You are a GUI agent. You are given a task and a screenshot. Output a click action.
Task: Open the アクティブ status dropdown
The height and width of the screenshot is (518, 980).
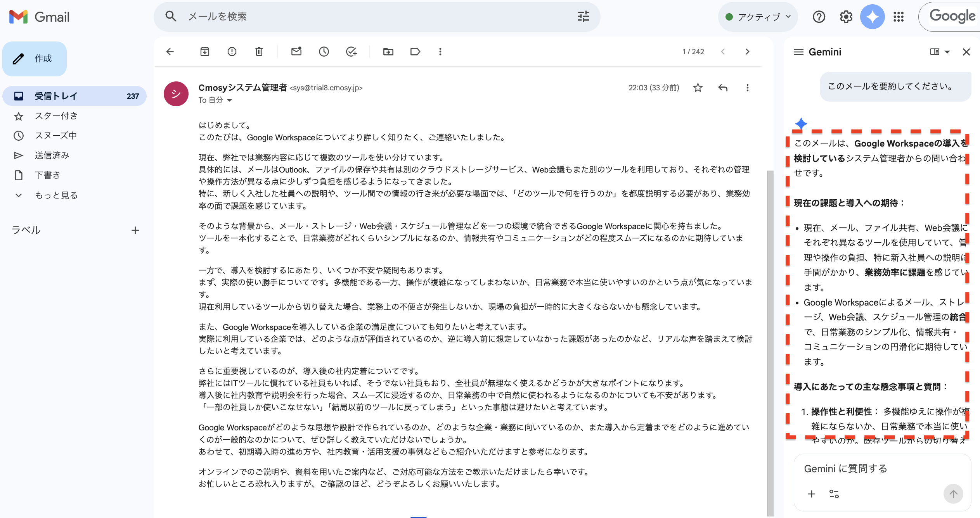757,17
